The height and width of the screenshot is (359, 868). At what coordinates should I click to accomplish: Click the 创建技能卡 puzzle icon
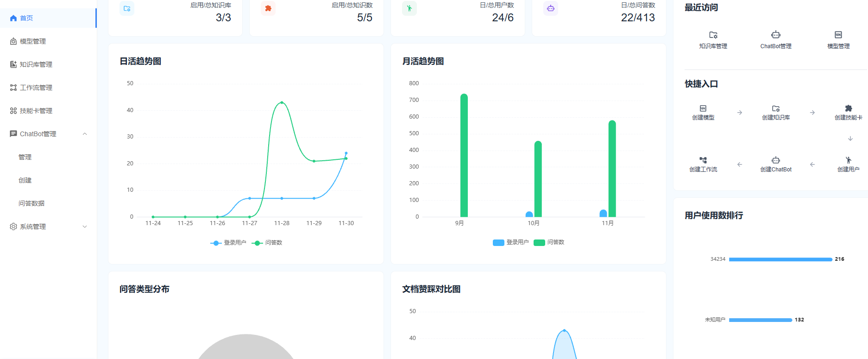coord(848,108)
